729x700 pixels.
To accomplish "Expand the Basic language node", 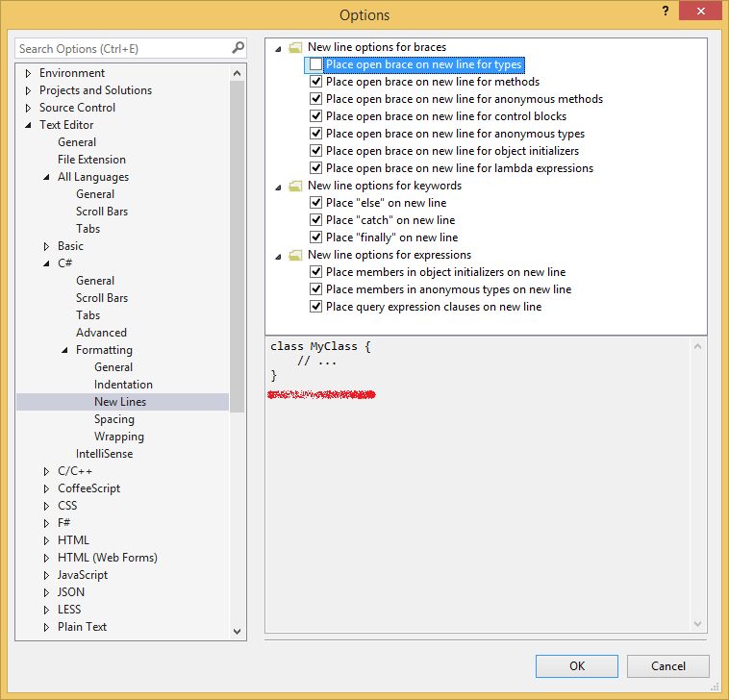I will [x=46, y=246].
